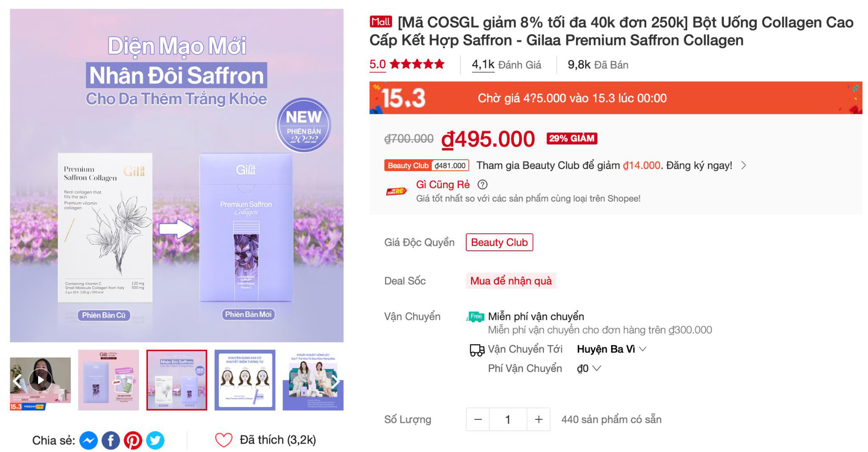Share product on Twitter icon

(x=155, y=440)
